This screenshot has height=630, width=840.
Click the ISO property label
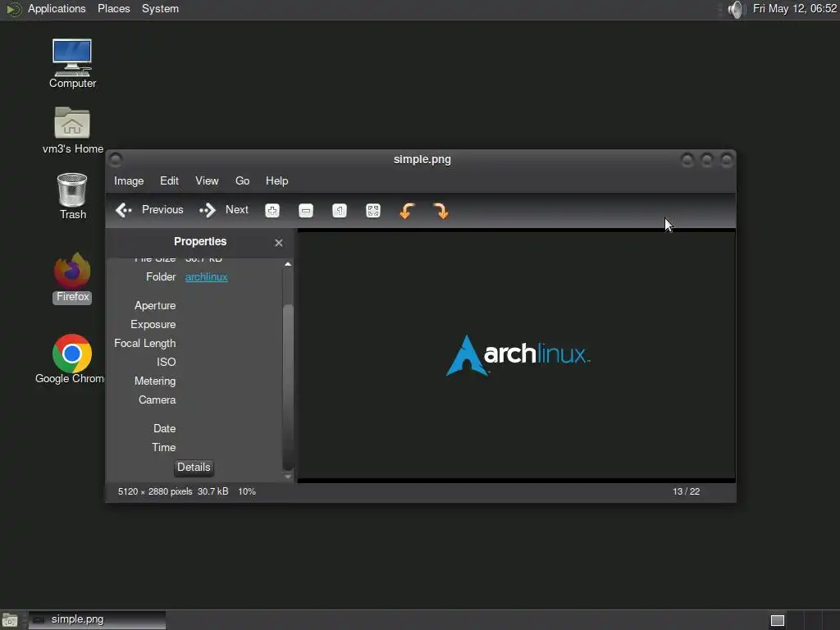(166, 362)
